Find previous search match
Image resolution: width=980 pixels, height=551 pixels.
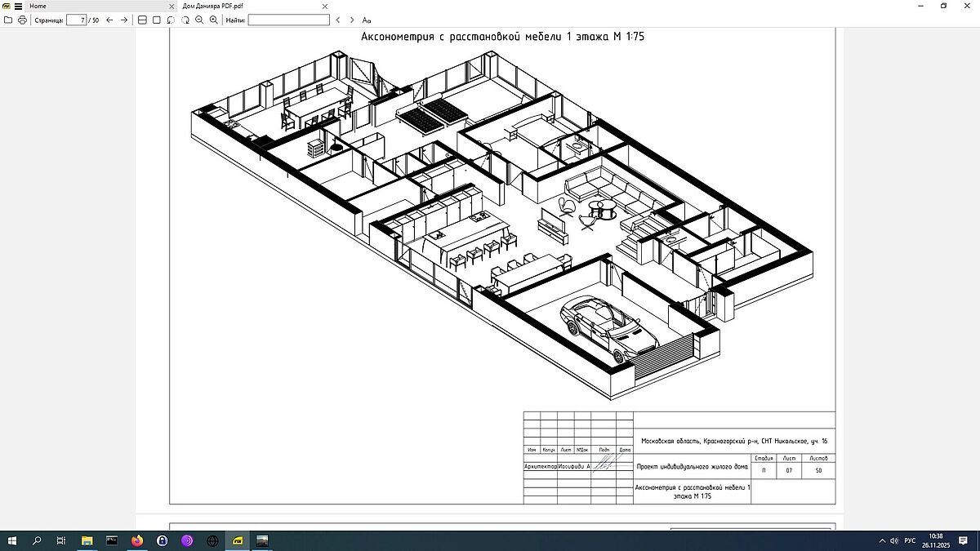coord(338,20)
